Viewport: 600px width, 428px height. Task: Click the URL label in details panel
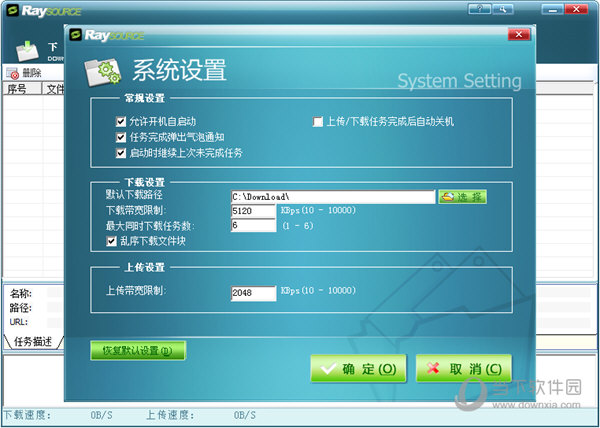click(x=19, y=322)
